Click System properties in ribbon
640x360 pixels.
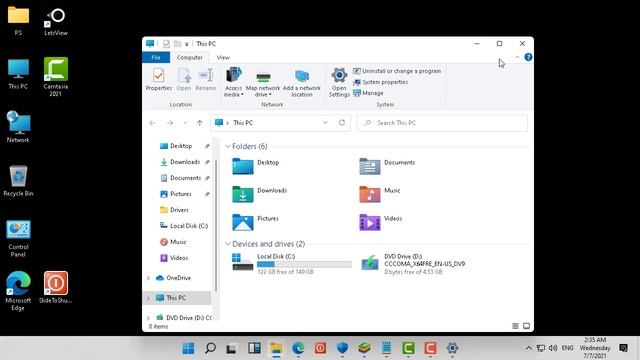(x=380, y=82)
